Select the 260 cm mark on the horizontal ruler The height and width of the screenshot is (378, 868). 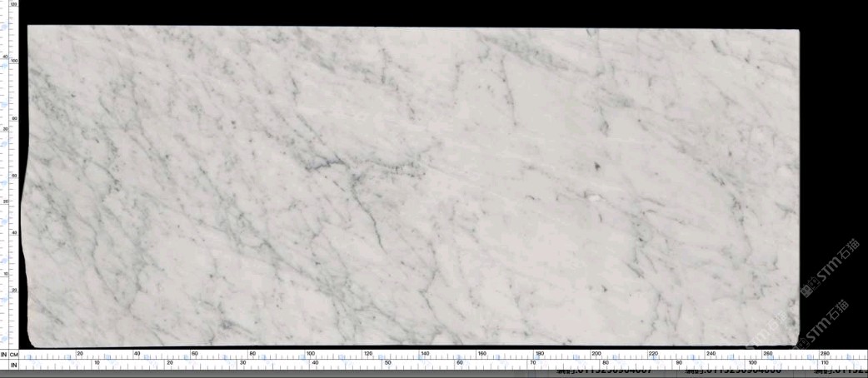coord(768,353)
